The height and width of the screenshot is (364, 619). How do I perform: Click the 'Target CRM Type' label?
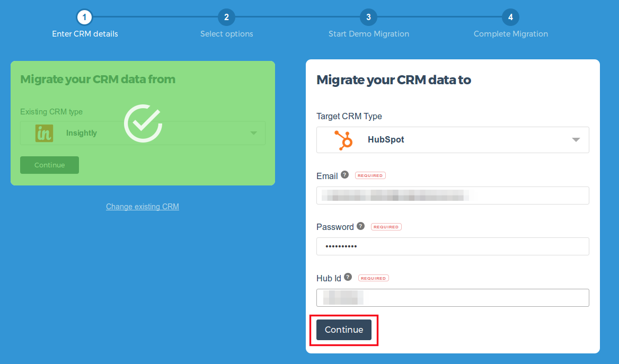coord(349,117)
